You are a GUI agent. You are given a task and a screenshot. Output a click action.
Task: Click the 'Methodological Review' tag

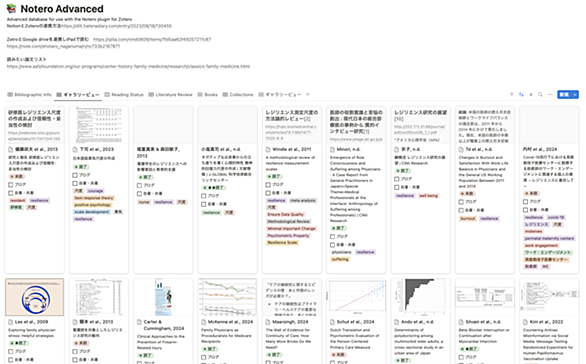click(289, 222)
